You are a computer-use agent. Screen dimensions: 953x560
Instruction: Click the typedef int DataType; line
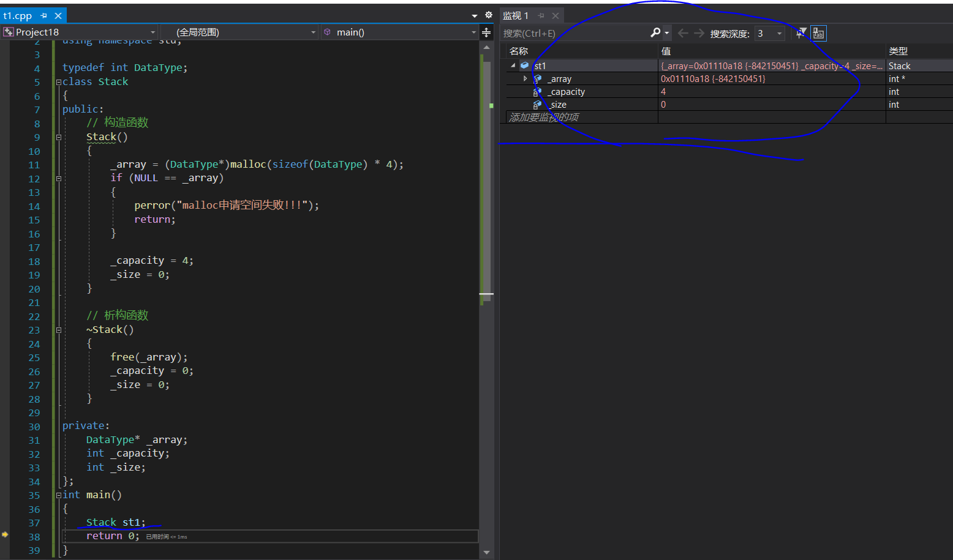tap(125, 67)
